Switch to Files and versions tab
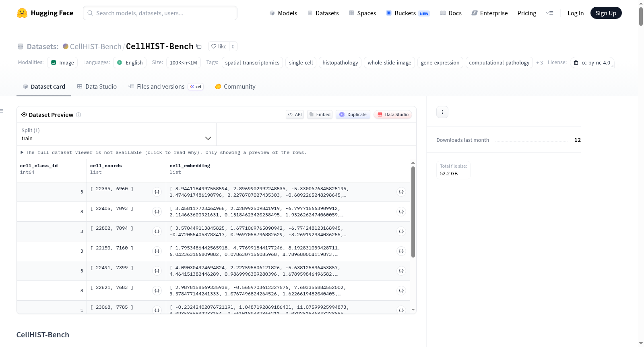Image resolution: width=644 pixels, height=347 pixels. click(166, 87)
